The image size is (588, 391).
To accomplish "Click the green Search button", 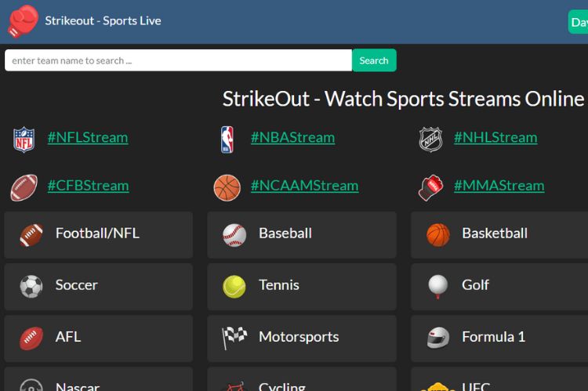I will pos(374,60).
